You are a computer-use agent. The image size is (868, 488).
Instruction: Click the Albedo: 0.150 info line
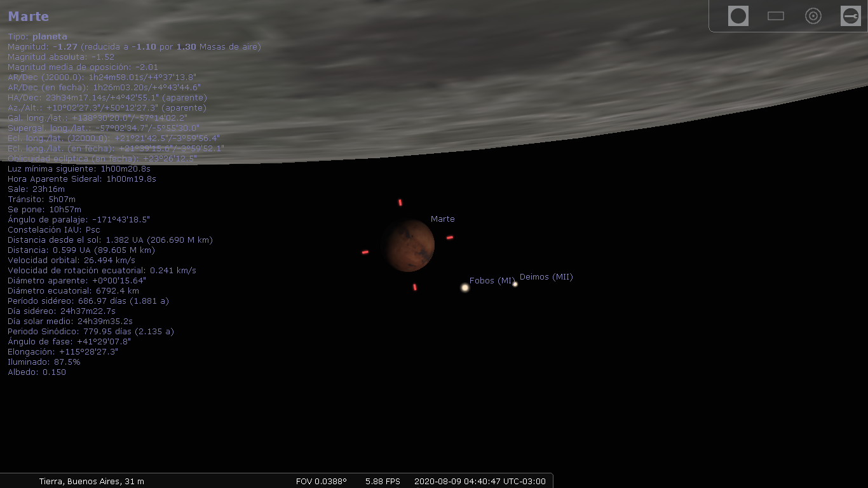tap(37, 372)
